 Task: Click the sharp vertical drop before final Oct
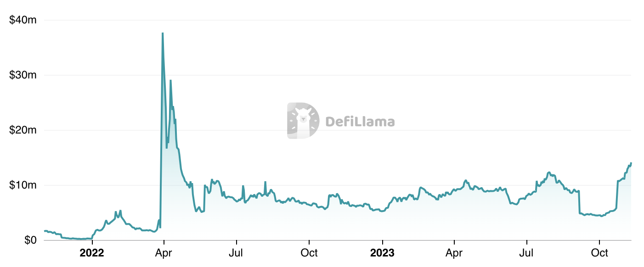[x=579, y=202]
